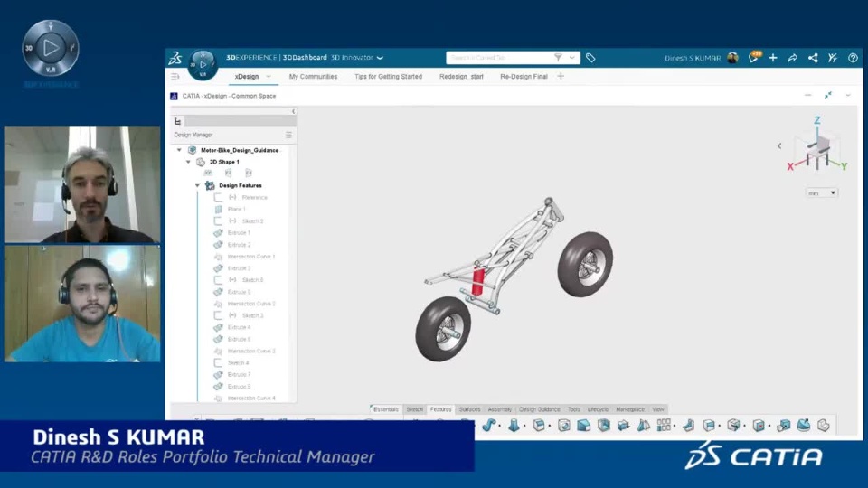Image resolution: width=868 pixels, height=488 pixels.
Task: Select Intersection Curve 1 in tree
Action: click(x=250, y=257)
